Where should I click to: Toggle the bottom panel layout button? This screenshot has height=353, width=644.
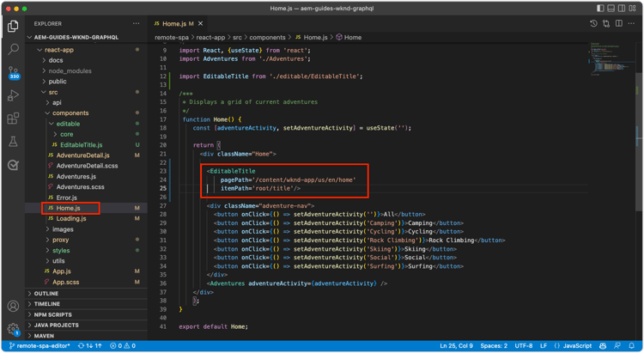(x=611, y=8)
